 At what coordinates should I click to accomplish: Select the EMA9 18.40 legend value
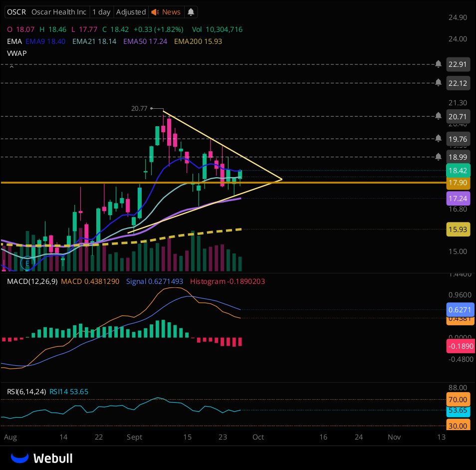[45, 41]
